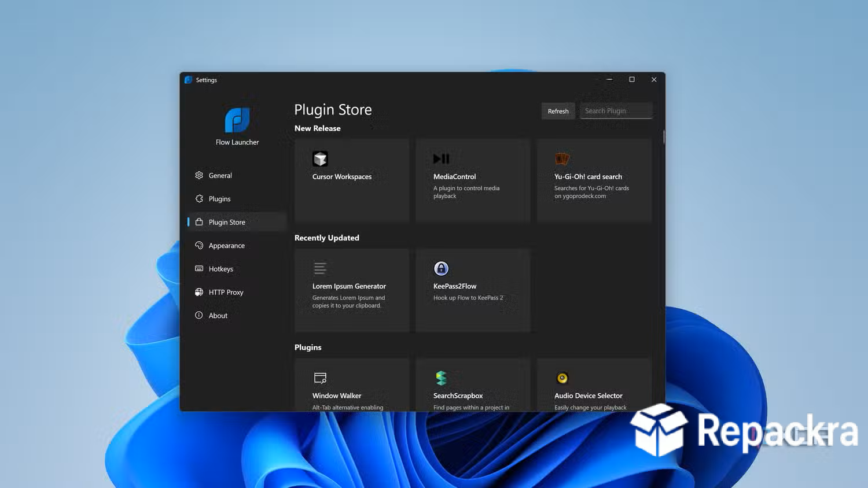Click the 'Flow Launcher' name under logo
868x488 pixels.
click(x=237, y=142)
